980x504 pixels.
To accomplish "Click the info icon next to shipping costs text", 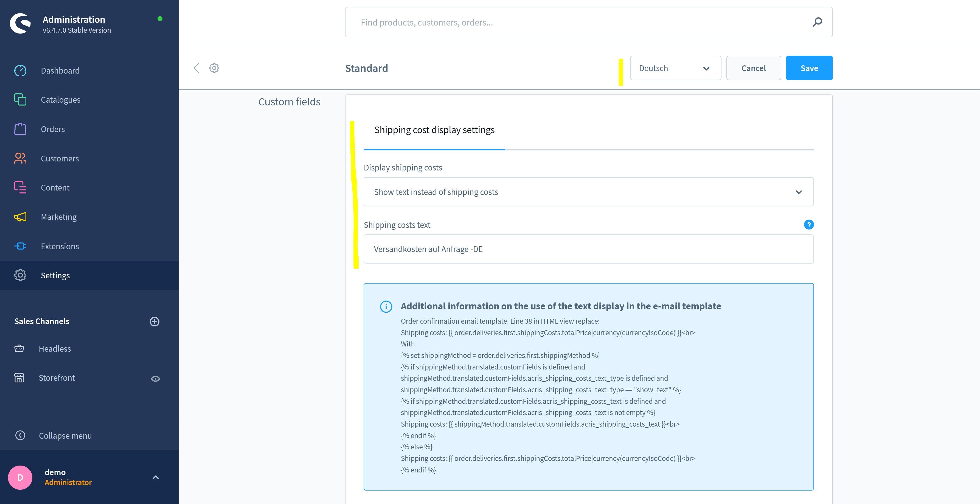I will click(808, 224).
